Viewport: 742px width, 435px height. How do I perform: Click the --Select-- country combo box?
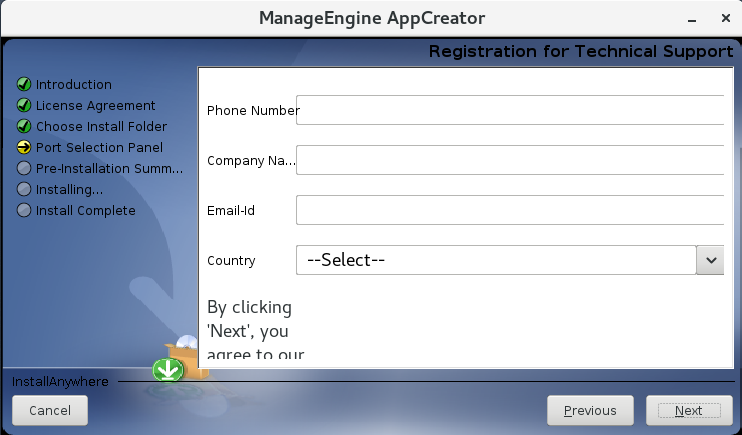coord(496,260)
